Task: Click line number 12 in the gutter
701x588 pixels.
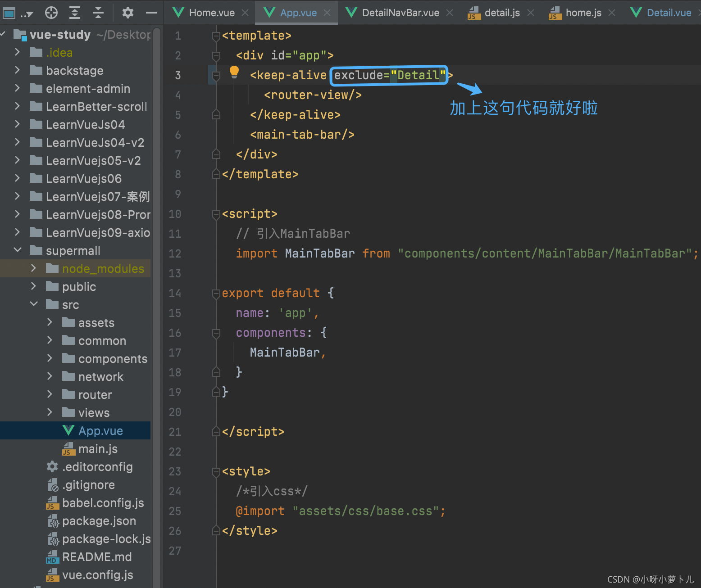Action: (x=175, y=253)
